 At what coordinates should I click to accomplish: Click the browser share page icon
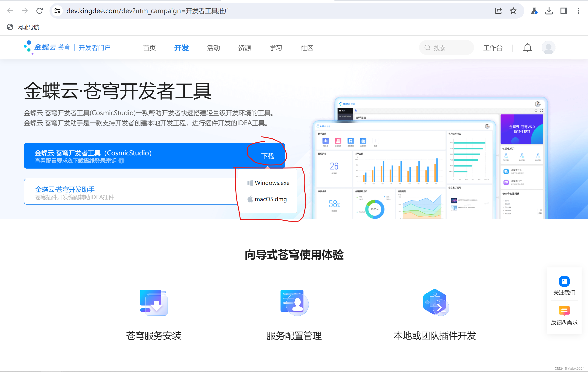click(498, 11)
